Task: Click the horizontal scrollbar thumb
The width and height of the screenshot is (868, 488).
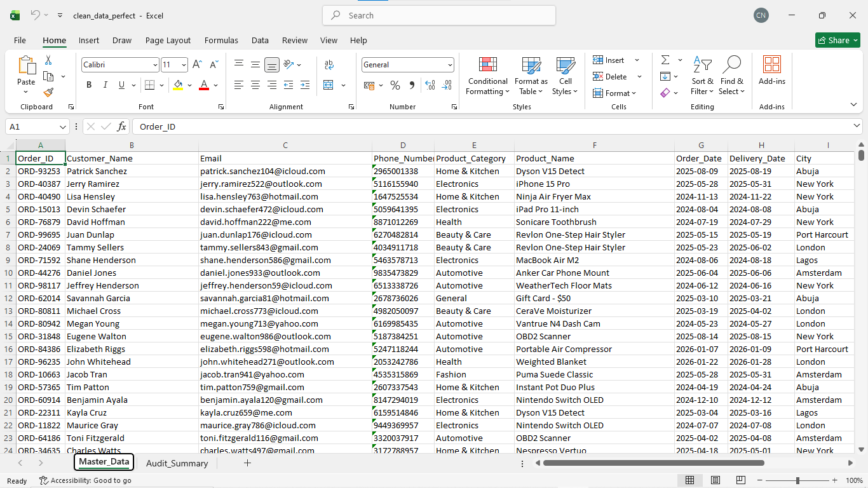Action: (x=654, y=463)
